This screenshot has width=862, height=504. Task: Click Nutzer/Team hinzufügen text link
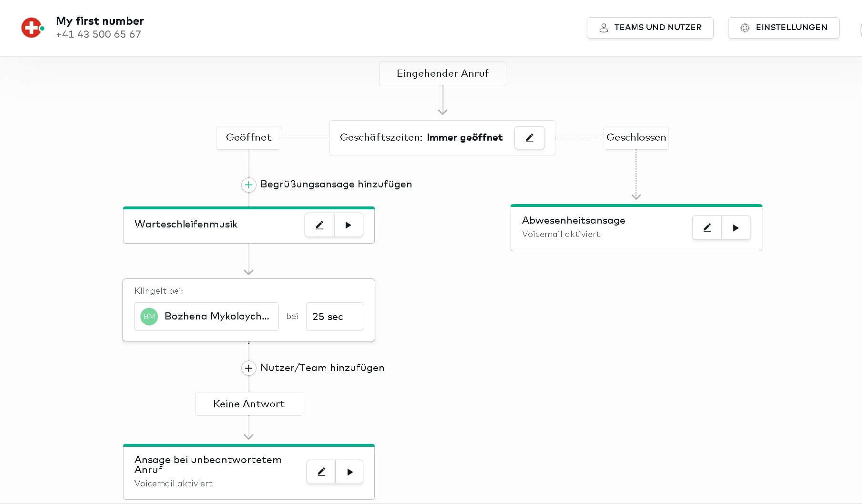pyautogui.click(x=322, y=368)
